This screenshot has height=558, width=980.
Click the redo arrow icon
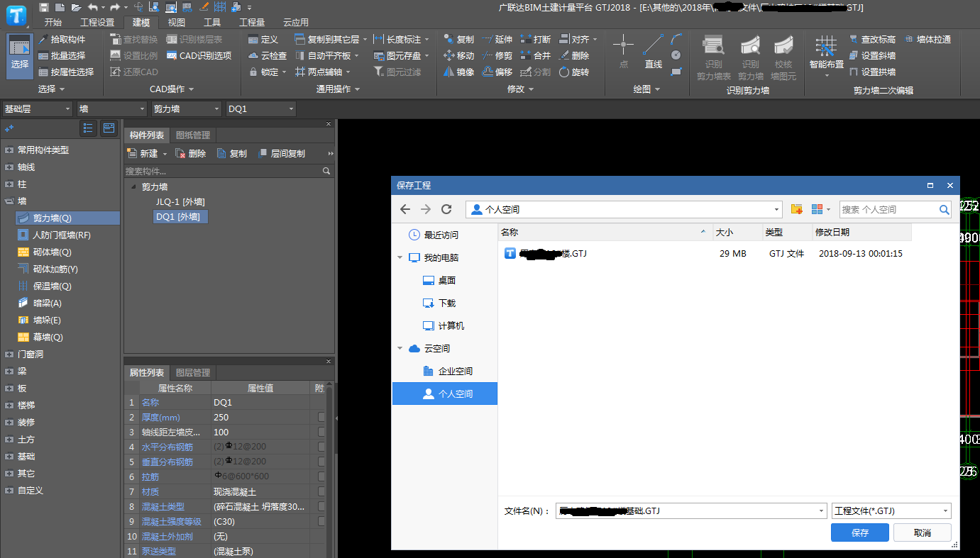pos(114,7)
